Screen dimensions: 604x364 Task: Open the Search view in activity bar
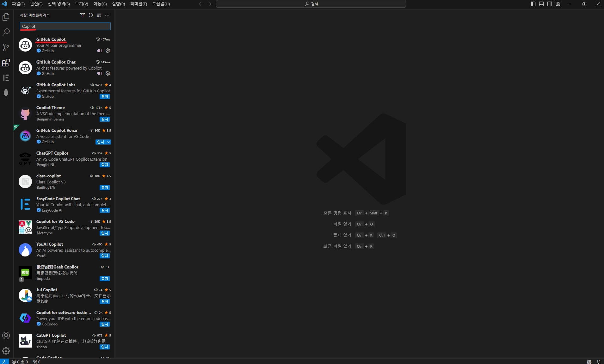click(x=6, y=32)
